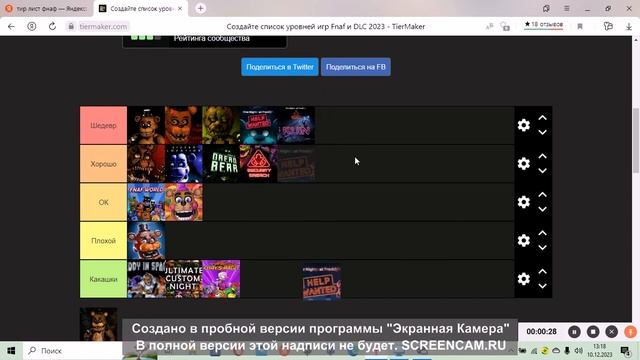The width and height of the screenshot is (640, 360).
Task: Close the TierMaker browser tab
Action: point(180,8)
